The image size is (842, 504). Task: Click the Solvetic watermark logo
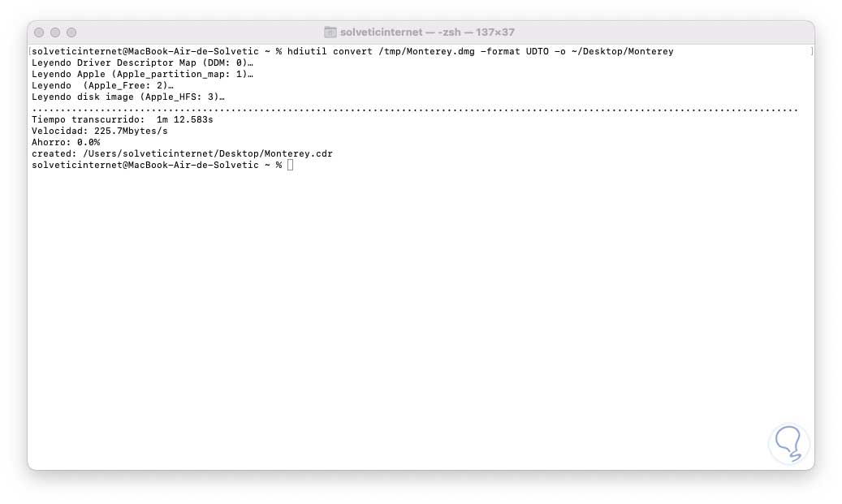click(788, 443)
